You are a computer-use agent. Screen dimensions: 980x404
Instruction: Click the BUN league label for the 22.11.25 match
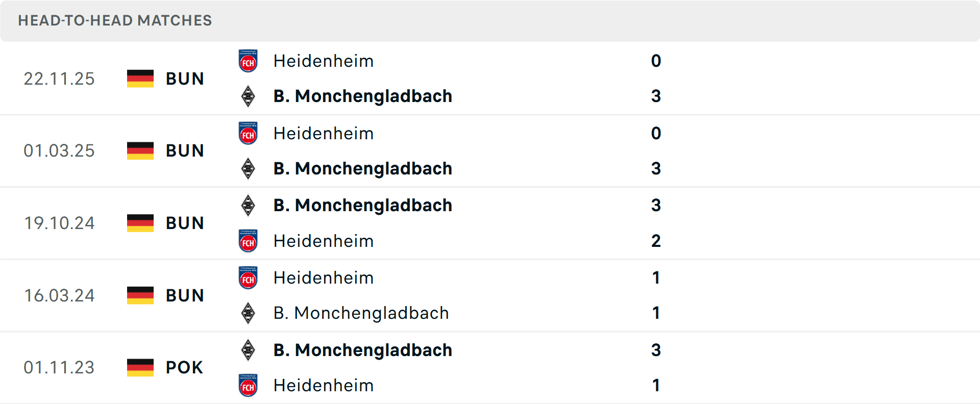pos(185,79)
